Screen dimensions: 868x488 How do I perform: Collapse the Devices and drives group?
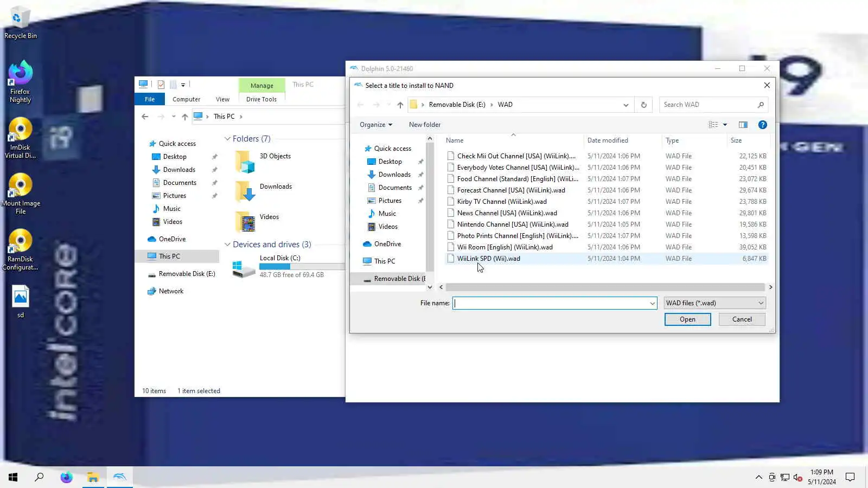pos(228,245)
